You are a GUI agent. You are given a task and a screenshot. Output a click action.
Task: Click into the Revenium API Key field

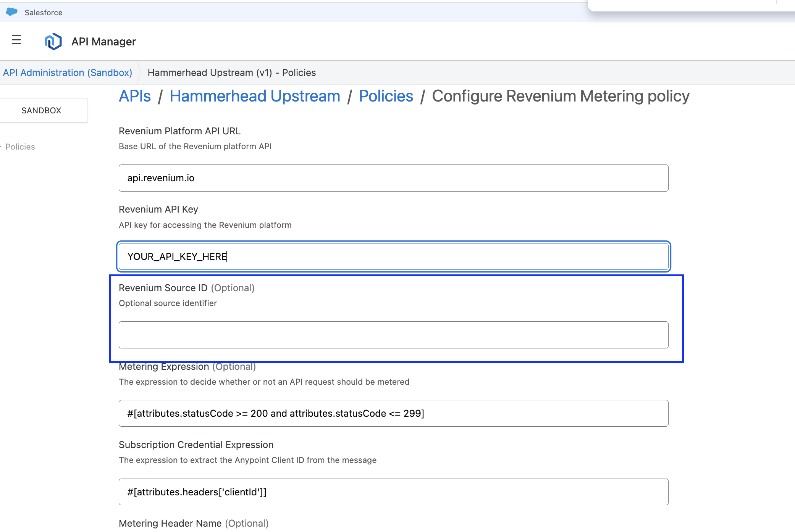coord(393,256)
